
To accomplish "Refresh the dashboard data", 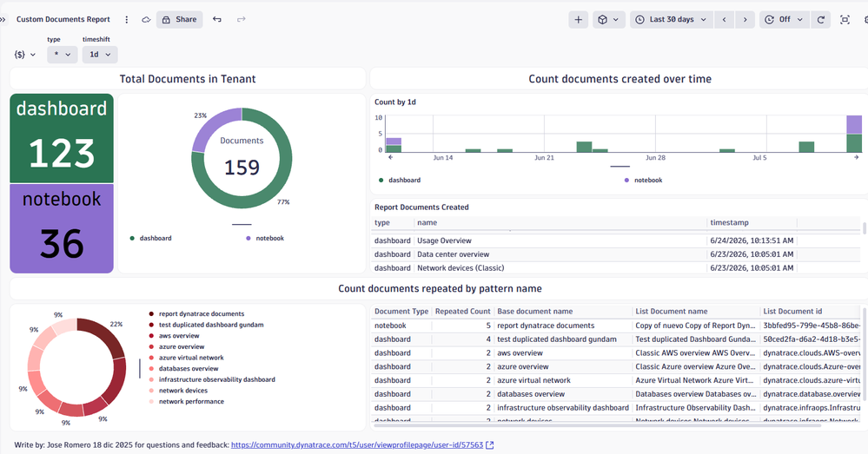I will point(821,19).
